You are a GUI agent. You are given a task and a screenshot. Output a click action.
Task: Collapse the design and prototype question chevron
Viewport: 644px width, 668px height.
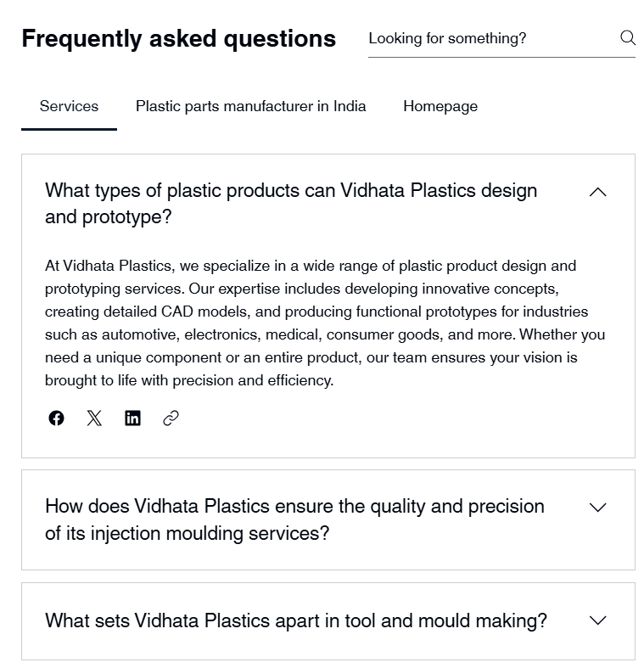[x=597, y=193]
